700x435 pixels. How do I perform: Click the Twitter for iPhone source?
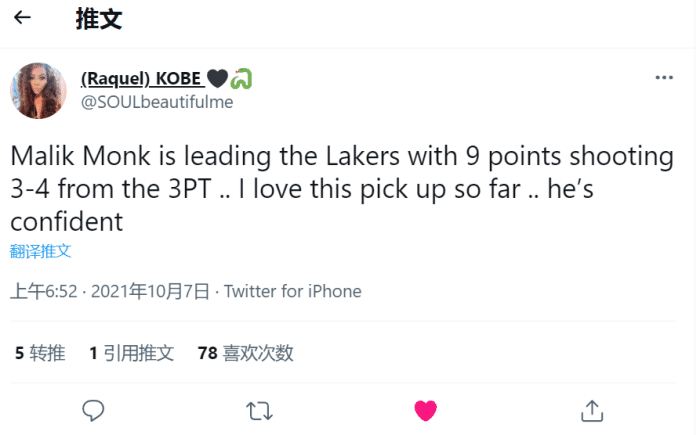tap(292, 292)
